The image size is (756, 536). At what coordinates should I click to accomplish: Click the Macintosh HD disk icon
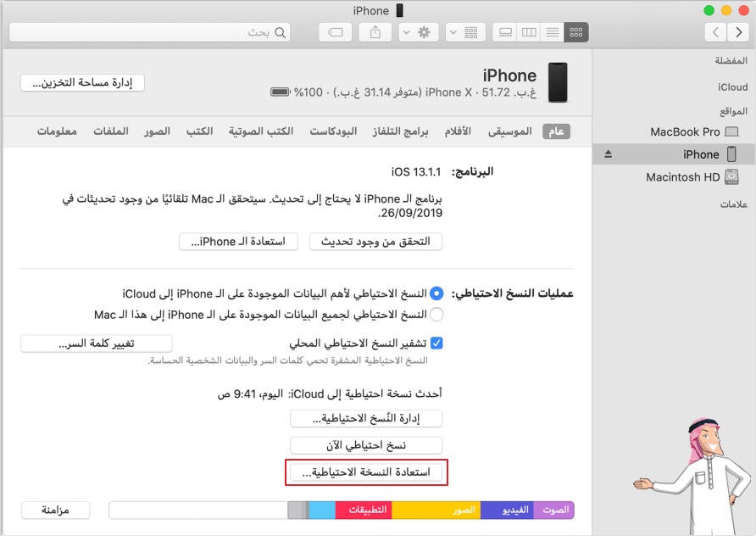(x=731, y=176)
